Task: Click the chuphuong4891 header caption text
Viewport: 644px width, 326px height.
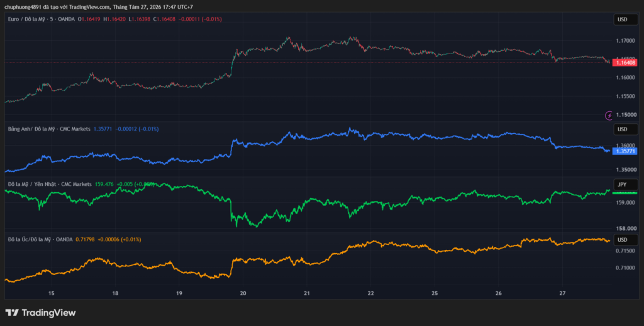Action: pyautogui.click(x=99, y=7)
